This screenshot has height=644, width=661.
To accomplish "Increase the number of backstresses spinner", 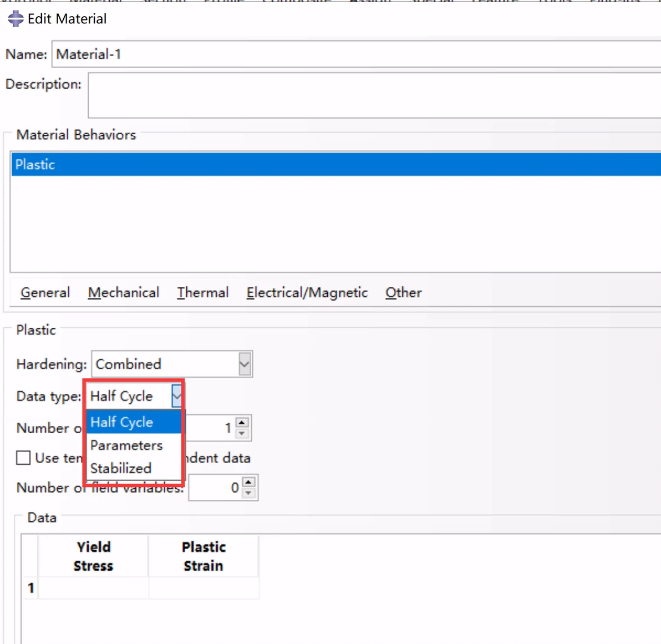I will pyautogui.click(x=242, y=423).
